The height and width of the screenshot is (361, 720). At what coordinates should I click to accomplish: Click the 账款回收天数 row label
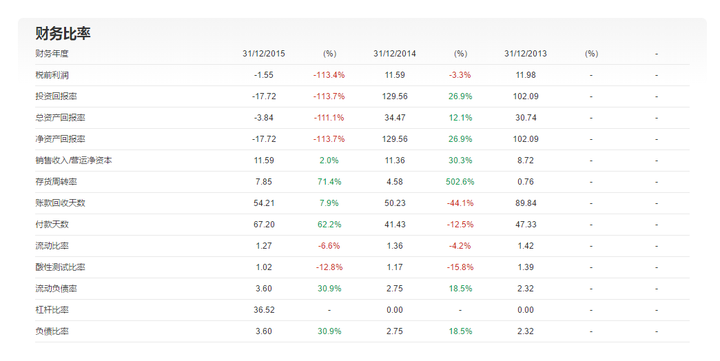tap(60, 203)
